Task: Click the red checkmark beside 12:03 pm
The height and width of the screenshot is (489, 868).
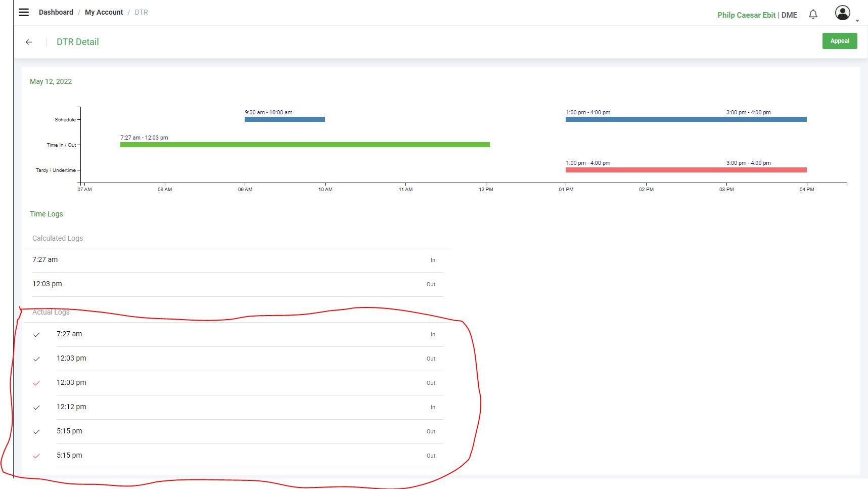Action: pos(36,383)
